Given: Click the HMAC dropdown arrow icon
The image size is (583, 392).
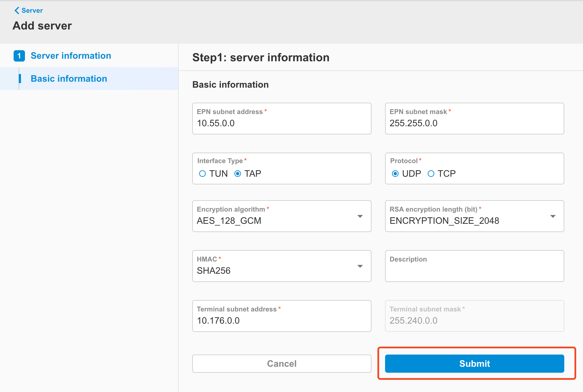Looking at the screenshot, I should (360, 266).
